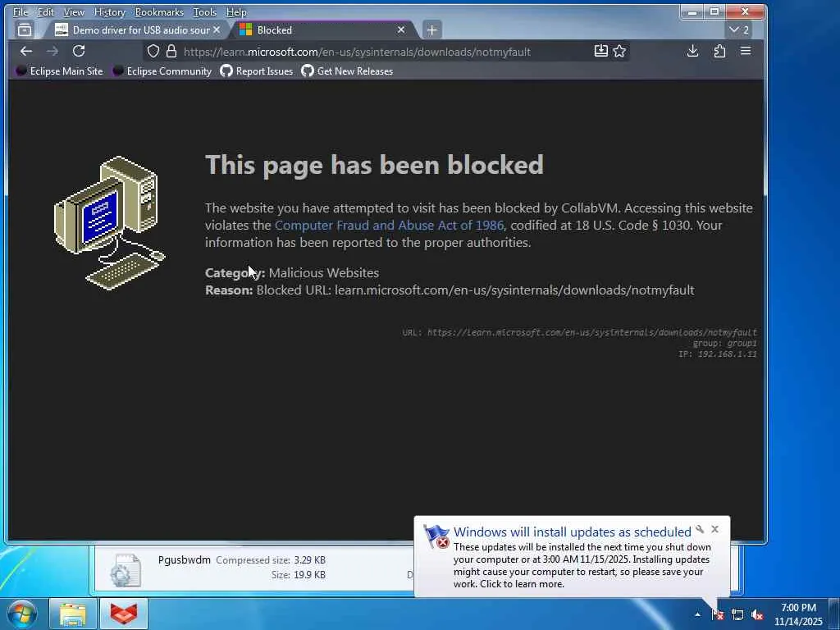
Task: Click the tab overview icon left of tabs
Action: pyautogui.click(x=25, y=30)
